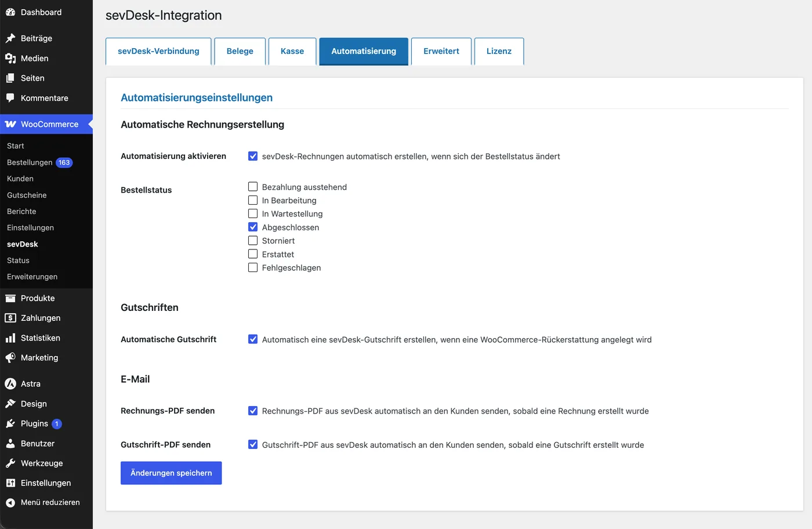
Task: Select the Fehlgeschlagen checkbox
Action: pyautogui.click(x=253, y=267)
